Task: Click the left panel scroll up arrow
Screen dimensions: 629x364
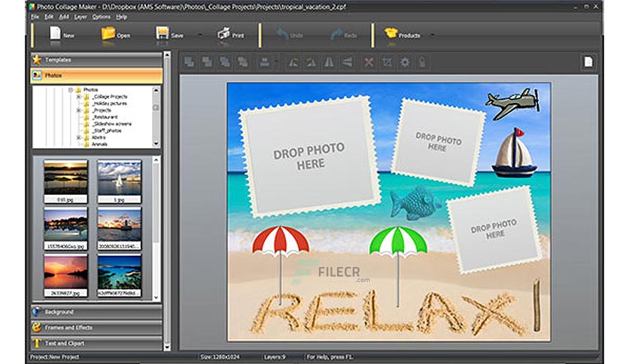Action: [x=167, y=55]
